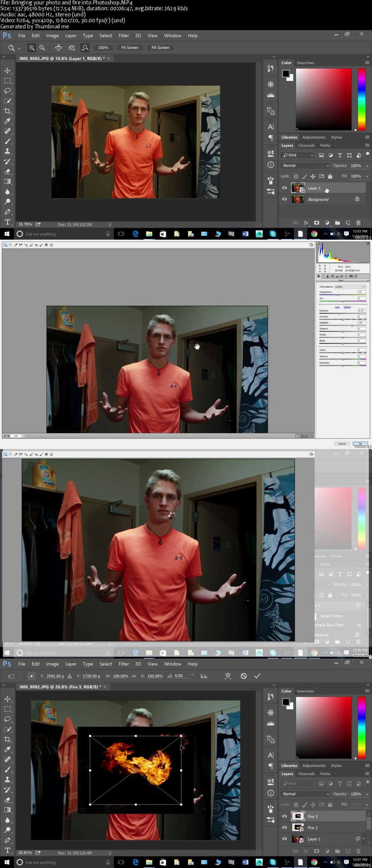
Task: Select the Lasso tool in the 16.8% document frame
Action: [7, 91]
